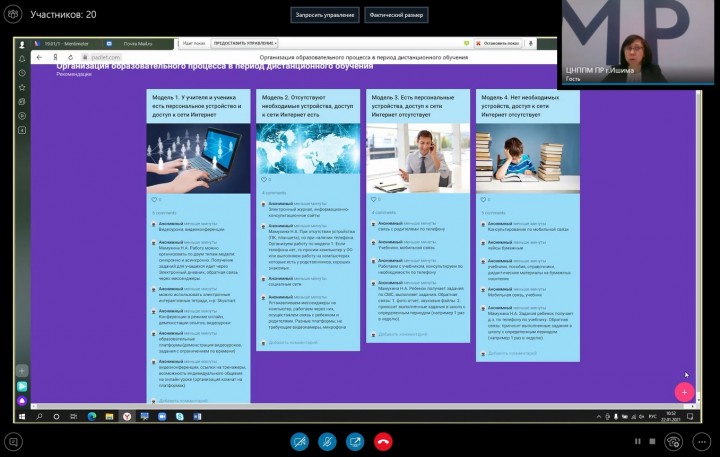Pause the shared screen stream

637,441
